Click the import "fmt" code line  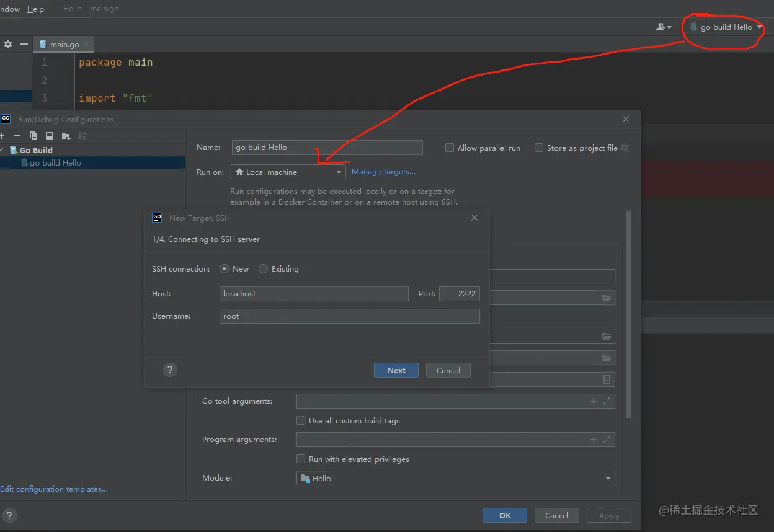click(115, 98)
